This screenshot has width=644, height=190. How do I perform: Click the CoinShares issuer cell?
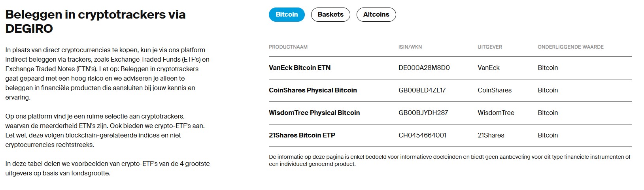(x=495, y=90)
